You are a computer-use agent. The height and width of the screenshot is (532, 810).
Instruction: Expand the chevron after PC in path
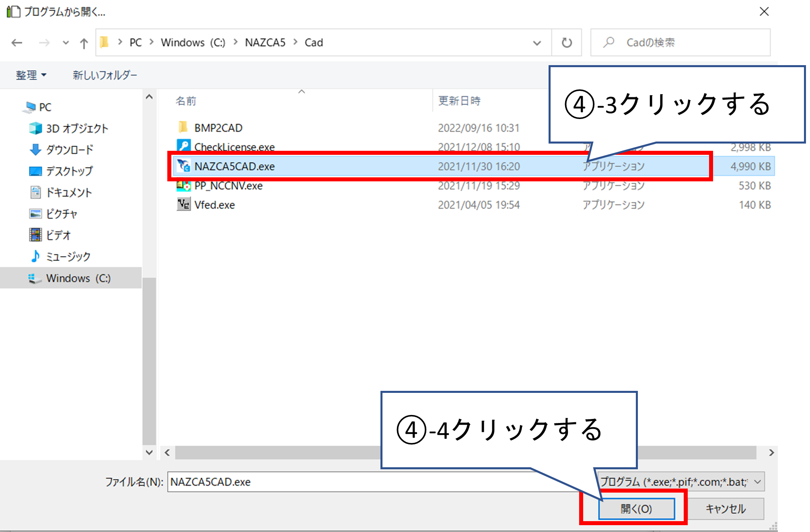click(152, 42)
